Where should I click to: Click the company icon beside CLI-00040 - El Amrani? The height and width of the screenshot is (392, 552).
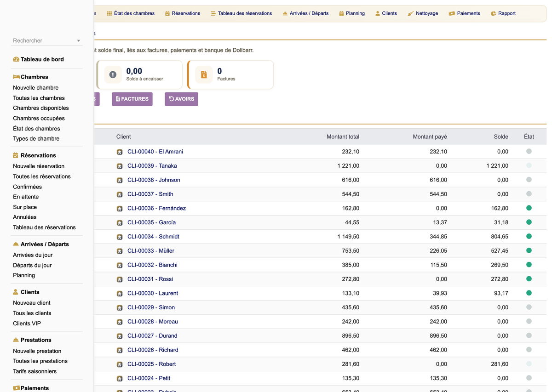pos(120,152)
